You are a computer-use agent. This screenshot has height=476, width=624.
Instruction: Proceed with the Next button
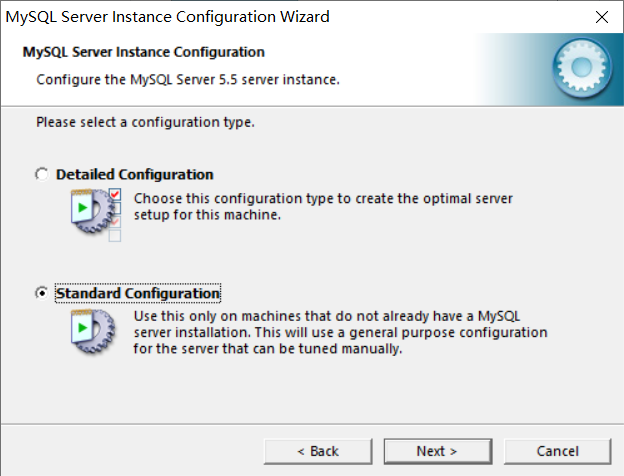(x=437, y=451)
